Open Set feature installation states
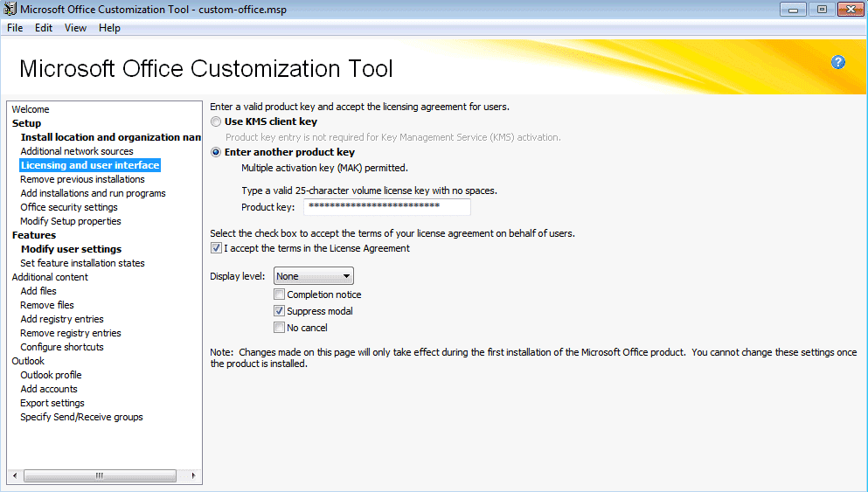This screenshot has height=492, width=868. tap(82, 263)
